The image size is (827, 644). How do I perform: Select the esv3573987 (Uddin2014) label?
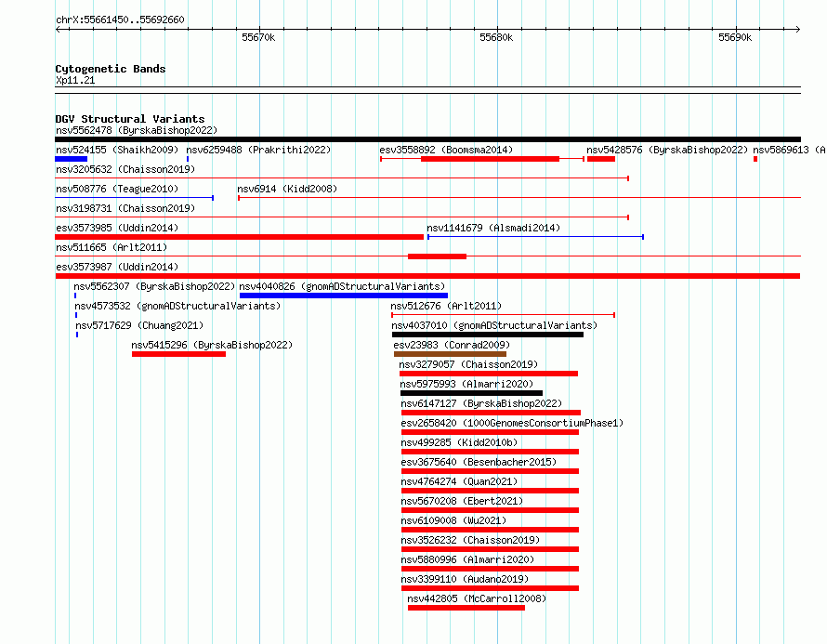click(117, 267)
